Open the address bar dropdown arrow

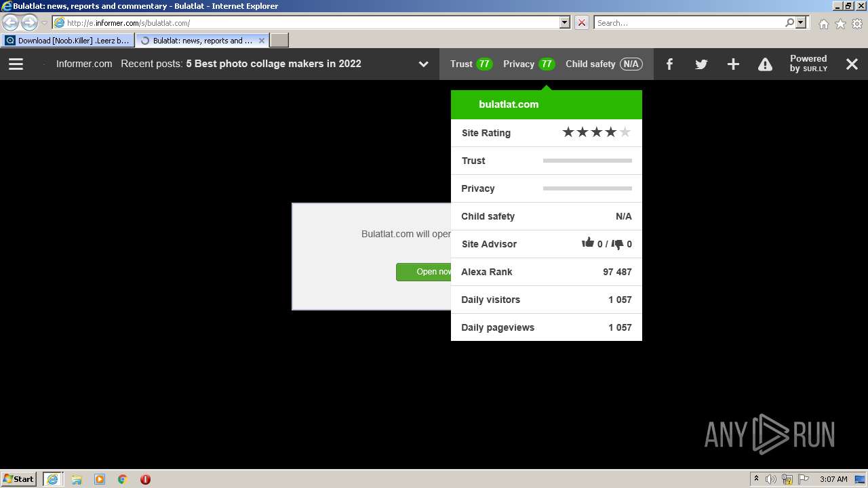565,22
